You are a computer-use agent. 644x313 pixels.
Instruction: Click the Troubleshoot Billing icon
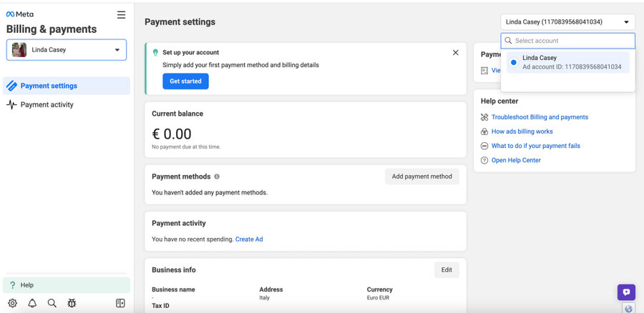[484, 117]
